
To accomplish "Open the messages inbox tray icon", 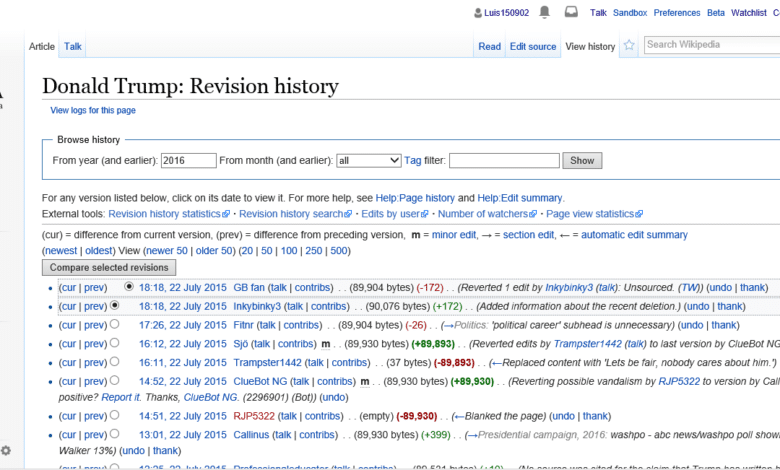I will [571, 11].
